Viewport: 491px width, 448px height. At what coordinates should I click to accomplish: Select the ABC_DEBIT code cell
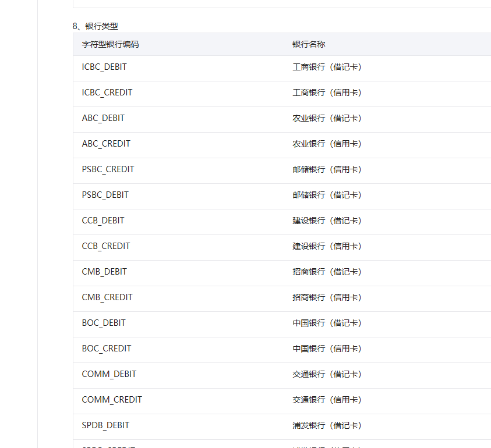[103, 118]
